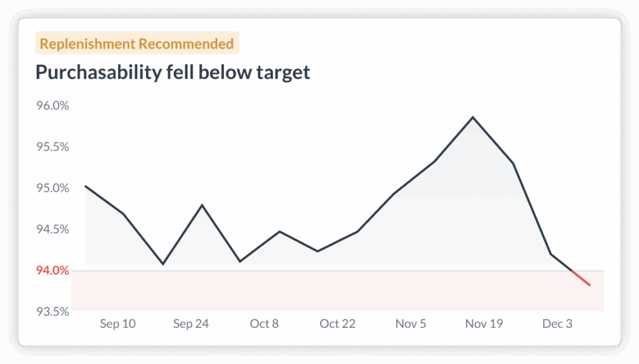Click the 95.5% y-axis label
The width and height of the screenshot is (639, 364).
(x=52, y=147)
